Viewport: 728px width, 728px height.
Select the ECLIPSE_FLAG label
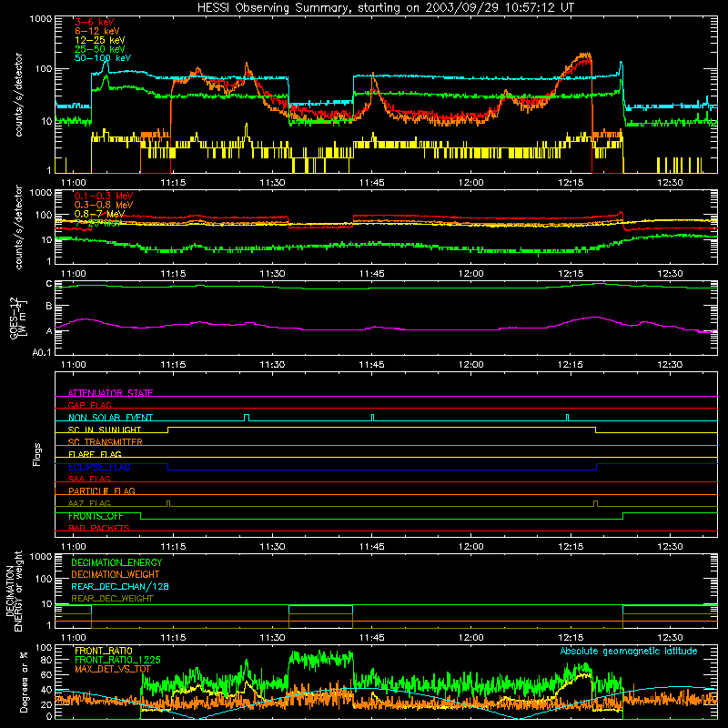(99, 467)
